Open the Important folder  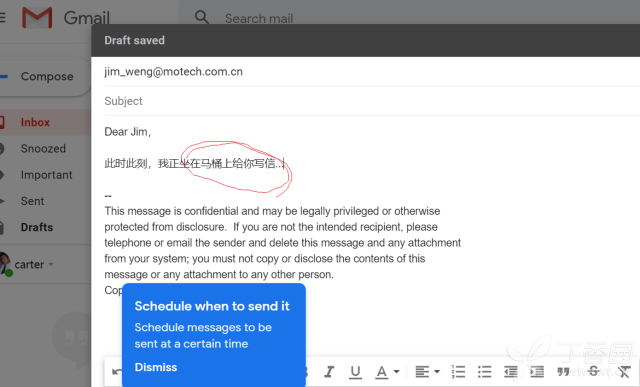pos(47,175)
